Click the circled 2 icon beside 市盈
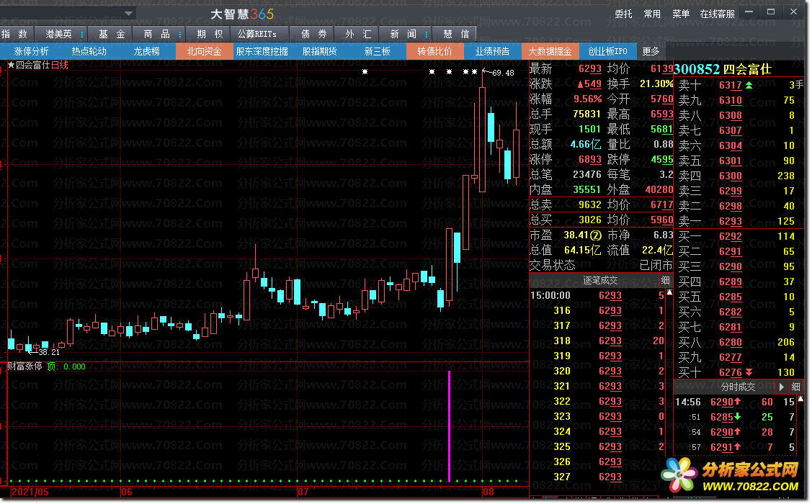 (596, 235)
